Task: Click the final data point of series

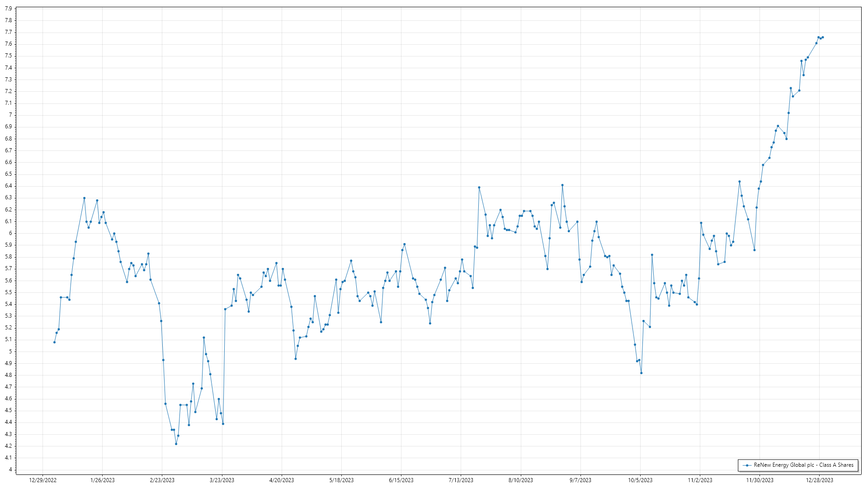Action: 823,38
